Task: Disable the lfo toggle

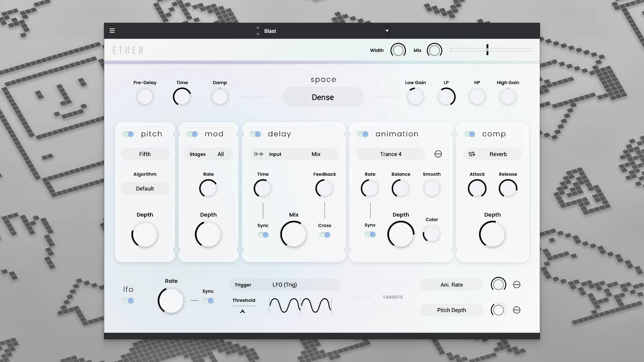Action: [128, 301]
